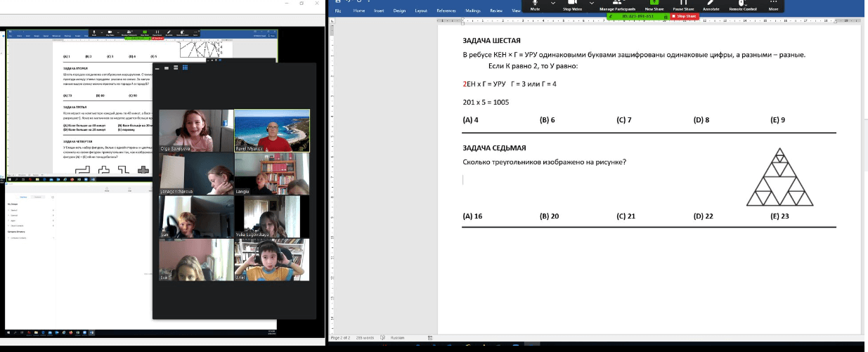
Task: Open the More options menu in Zoom toolbar
Action: click(x=773, y=5)
